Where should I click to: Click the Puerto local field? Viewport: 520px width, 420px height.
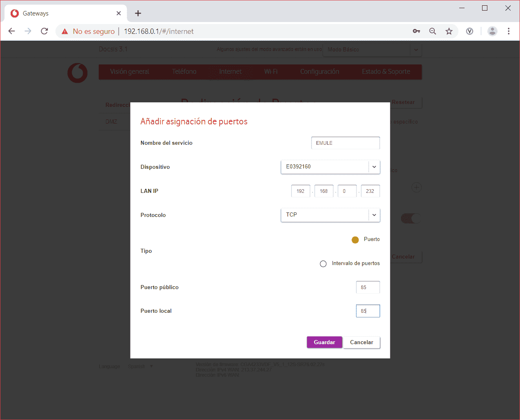pyautogui.click(x=368, y=311)
